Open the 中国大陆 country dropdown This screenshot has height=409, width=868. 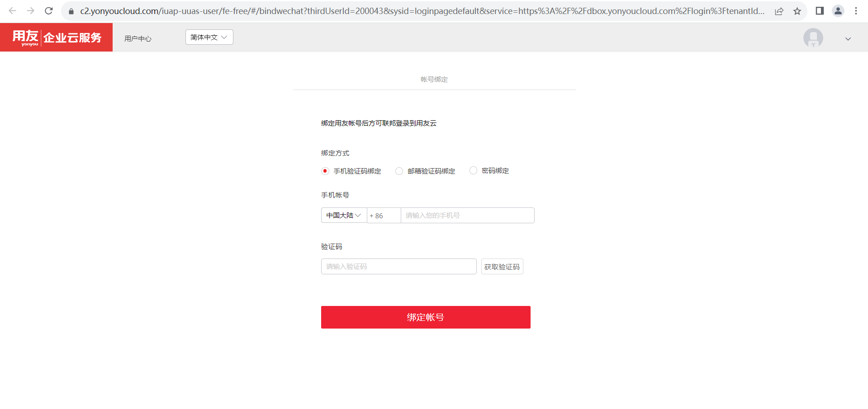[x=344, y=215]
